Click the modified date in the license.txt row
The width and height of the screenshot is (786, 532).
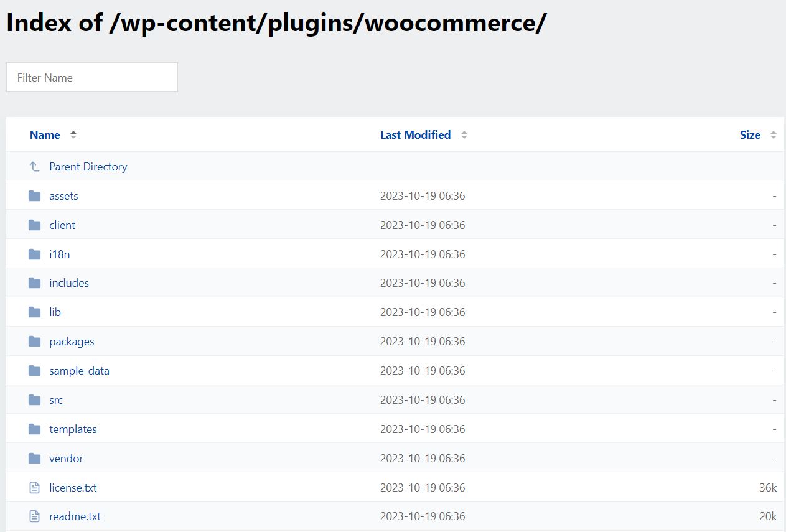point(423,488)
